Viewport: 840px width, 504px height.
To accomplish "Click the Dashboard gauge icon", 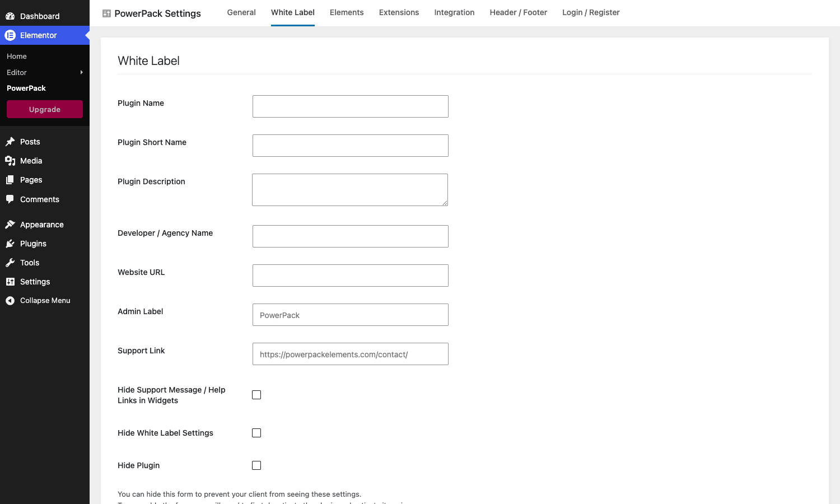I will coord(10,16).
